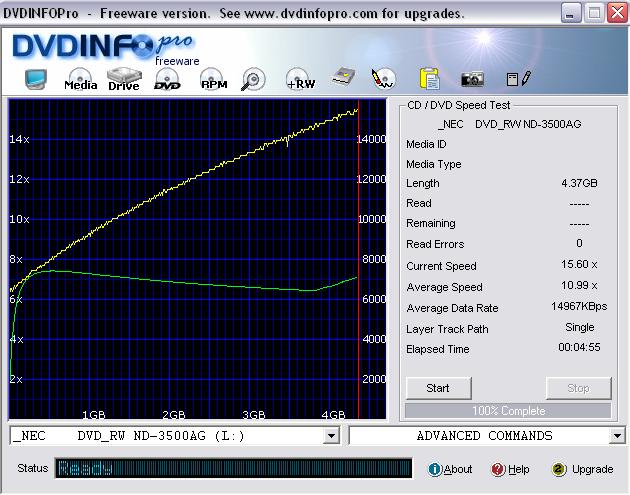Image resolution: width=630 pixels, height=495 pixels.
Task: Click the DVDINFOpro freeware logo
Action: 105,48
